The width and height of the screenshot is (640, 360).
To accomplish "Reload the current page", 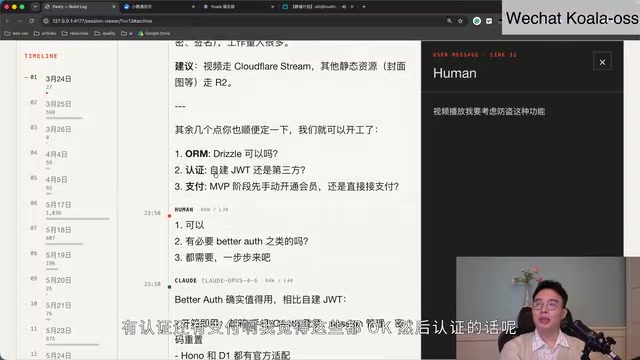I will point(31,21).
